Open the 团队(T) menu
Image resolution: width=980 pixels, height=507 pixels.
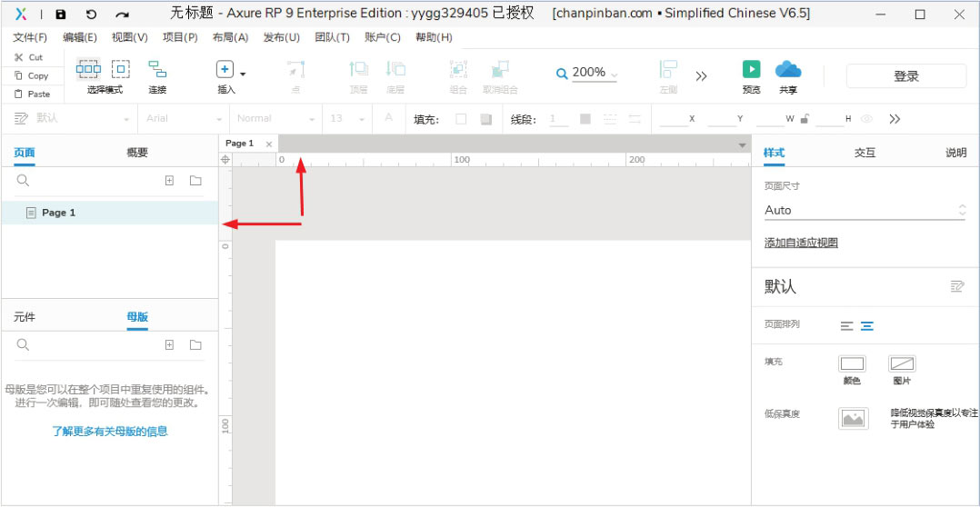[x=333, y=37]
